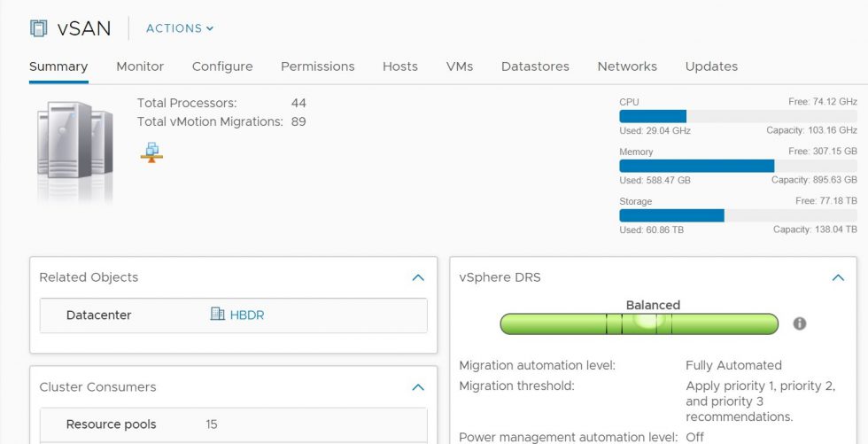Click 'Used: 60.86 TB' storage value

pyautogui.click(x=652, y=230)
